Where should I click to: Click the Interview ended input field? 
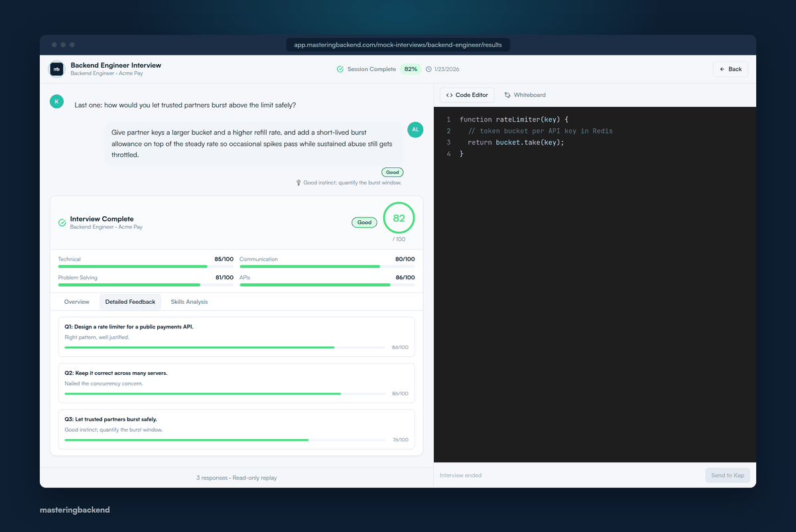(x=568, y=475)
